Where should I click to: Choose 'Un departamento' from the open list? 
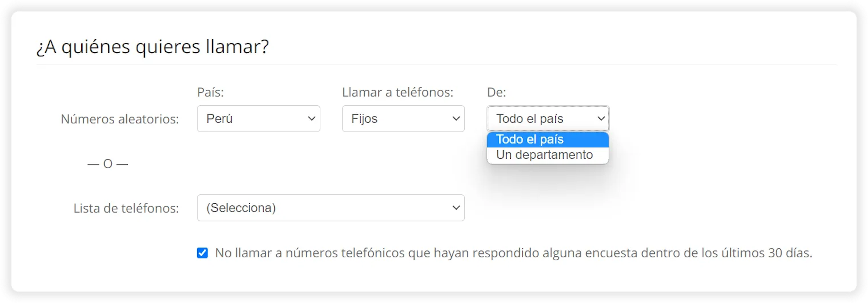click(x=545, y=155)
